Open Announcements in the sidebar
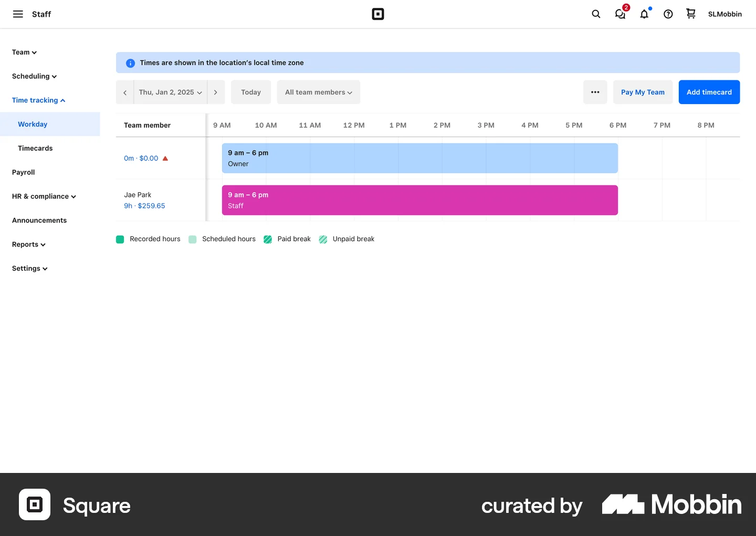 point(39,221)
